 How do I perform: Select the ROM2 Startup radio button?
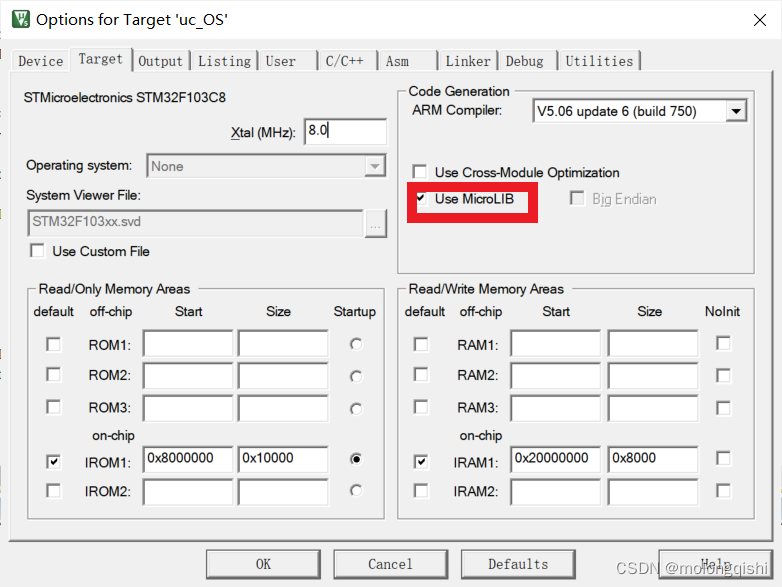pos(356,376)
